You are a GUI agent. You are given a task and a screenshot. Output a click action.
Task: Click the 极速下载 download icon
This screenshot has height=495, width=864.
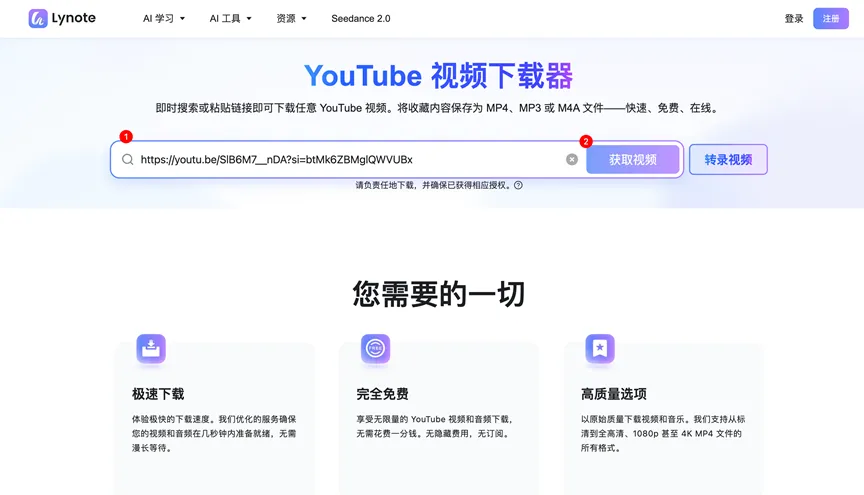tap(151, 348)
